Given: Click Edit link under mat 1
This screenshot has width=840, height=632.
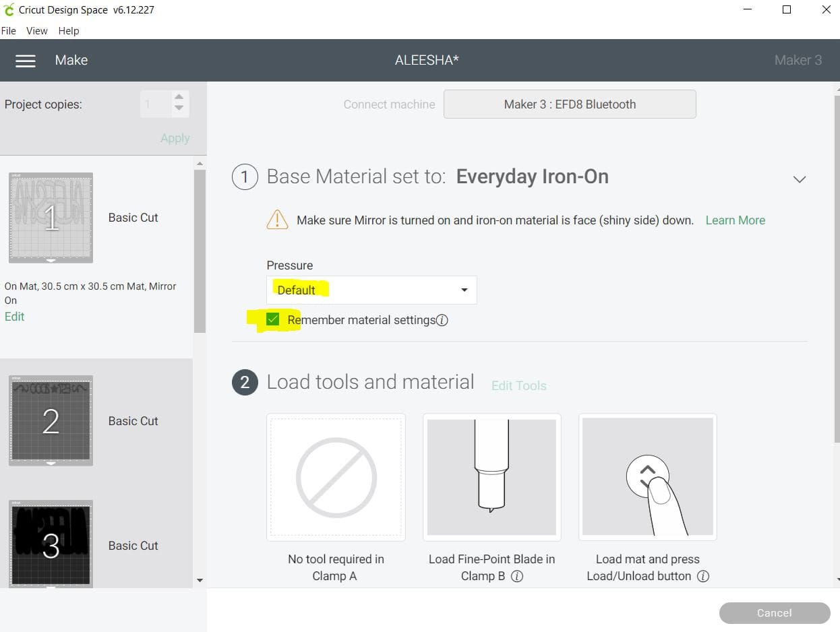Looking at the screenshot, I should click(x=14, y=317).
